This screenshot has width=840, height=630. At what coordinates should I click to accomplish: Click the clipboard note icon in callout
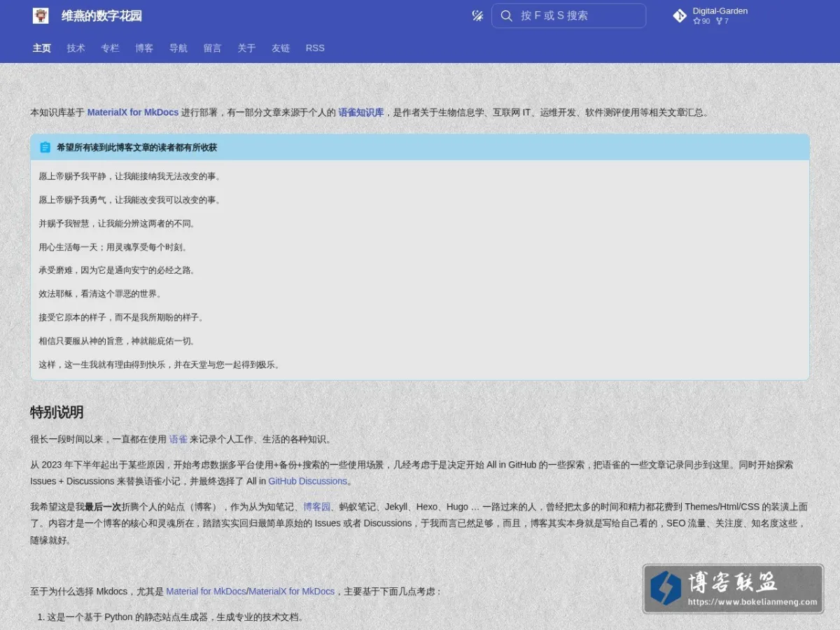coord(45,147)
